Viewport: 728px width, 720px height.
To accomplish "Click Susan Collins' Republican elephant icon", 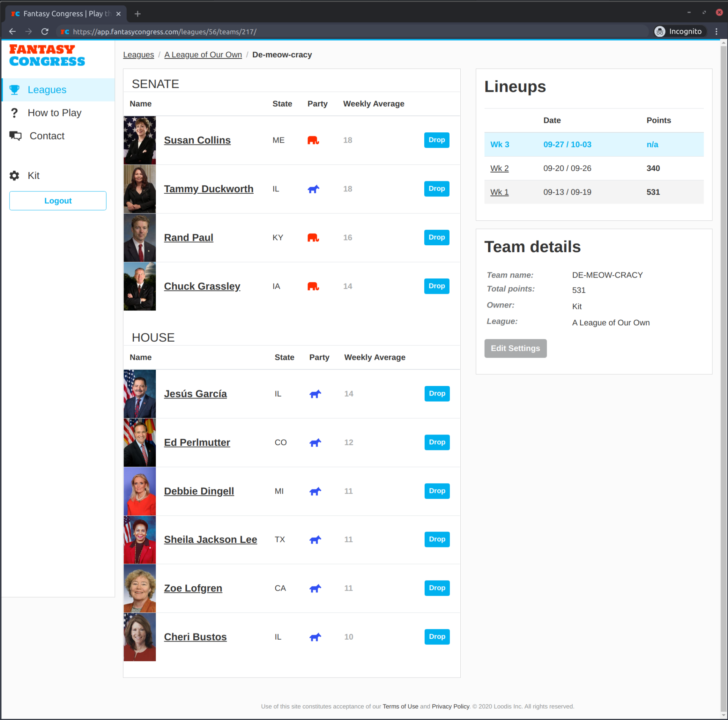I will (x=313, y=140).
